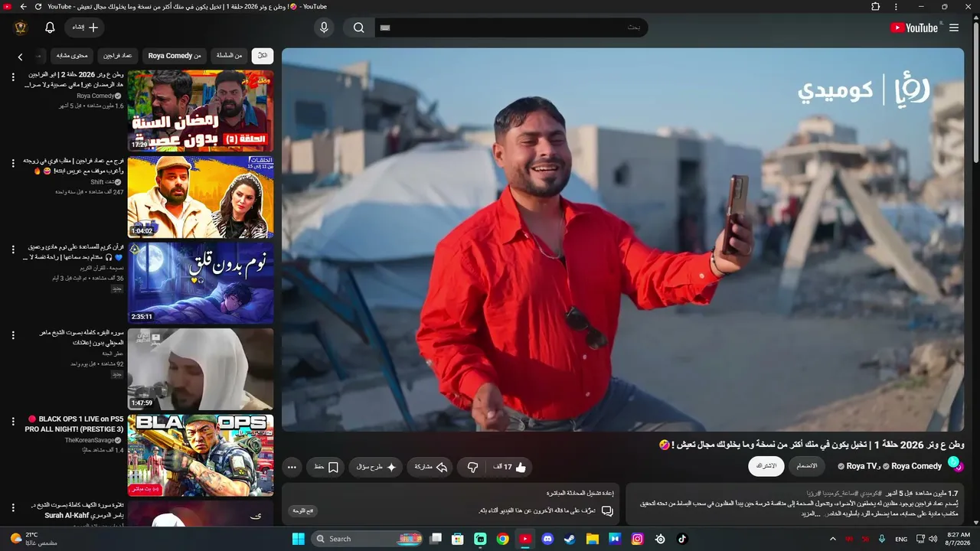This screenshot has height=551, width=980.
Task: Open options for the سورة البقرة video
Action: [13, 335]
